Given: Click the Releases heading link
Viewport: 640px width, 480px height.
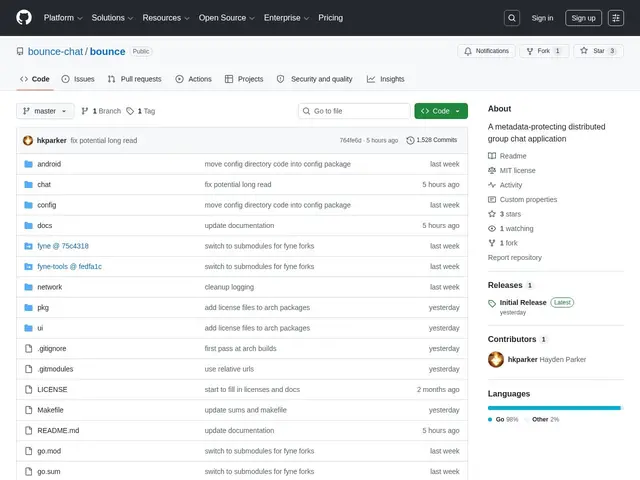Looking at the screenshot, I should pyautogui.click(x=505, y=285).
